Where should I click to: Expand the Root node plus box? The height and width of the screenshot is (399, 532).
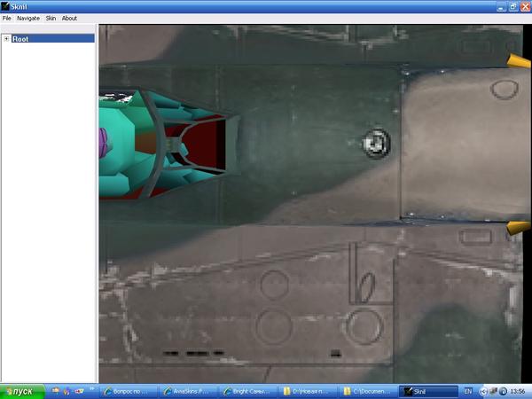coord(6,39)
